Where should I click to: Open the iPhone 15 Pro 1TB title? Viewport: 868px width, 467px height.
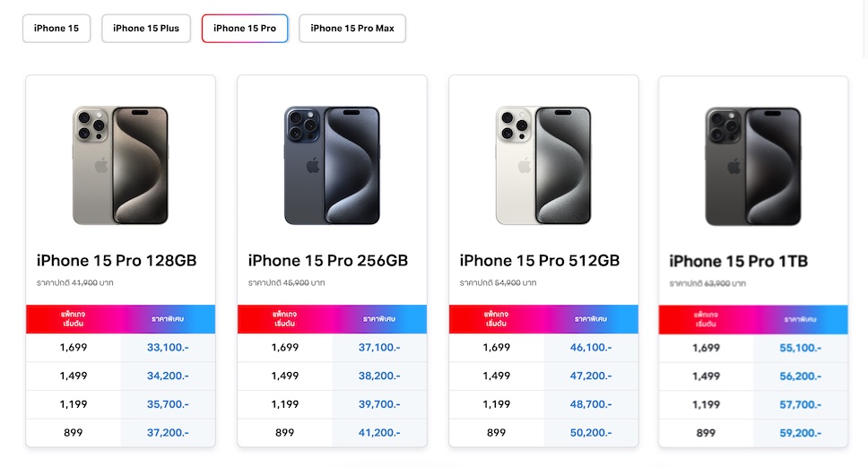pos(739,262)
